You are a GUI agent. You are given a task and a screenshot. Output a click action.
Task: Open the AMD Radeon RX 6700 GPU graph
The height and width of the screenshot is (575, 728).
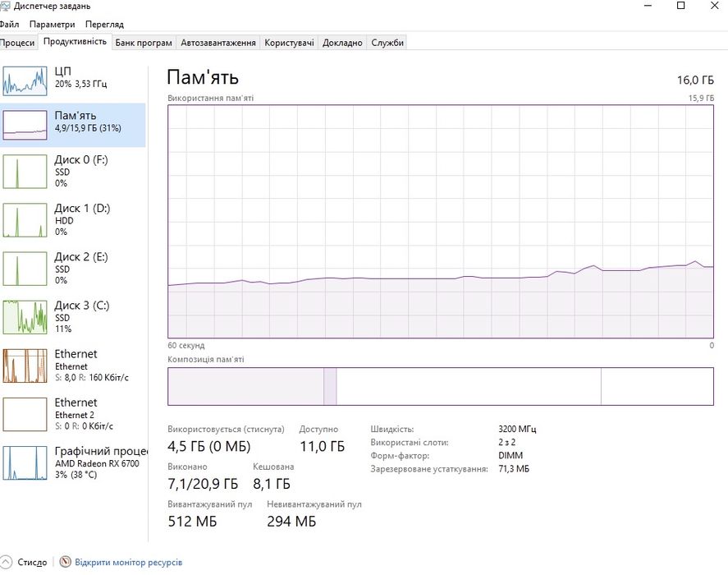(25, 462)
